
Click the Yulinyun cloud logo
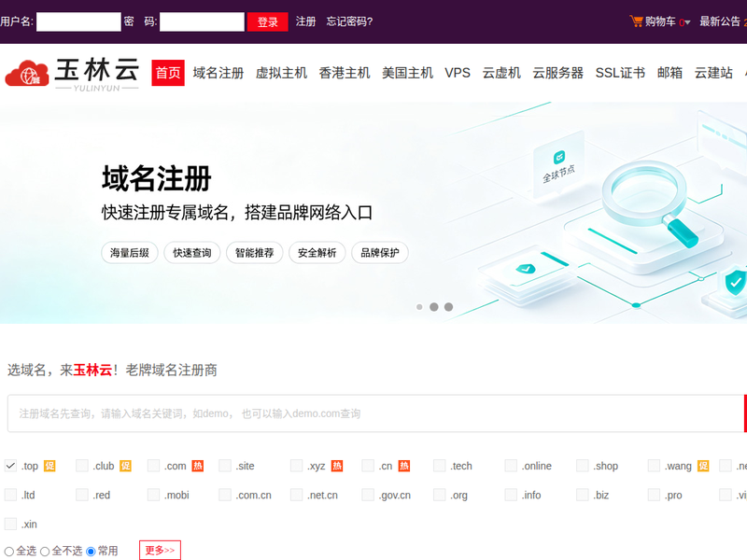72,74
